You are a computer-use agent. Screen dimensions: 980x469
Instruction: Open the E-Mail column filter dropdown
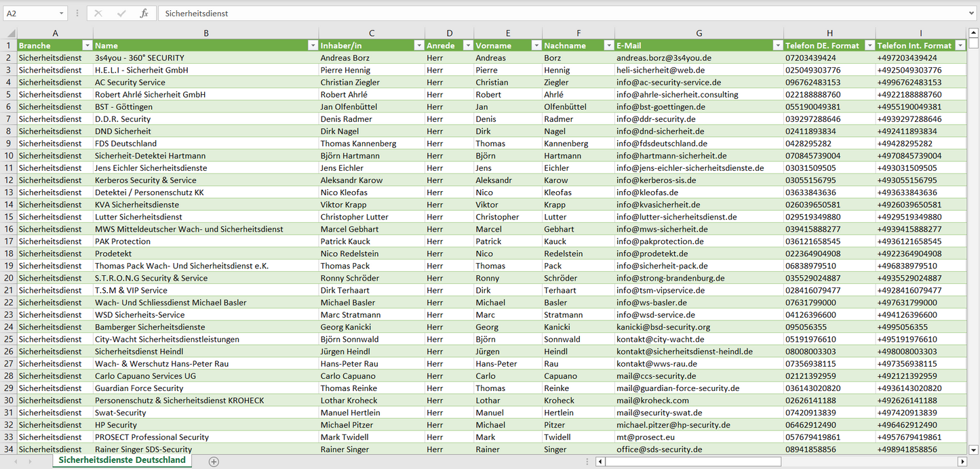[777, 45]
